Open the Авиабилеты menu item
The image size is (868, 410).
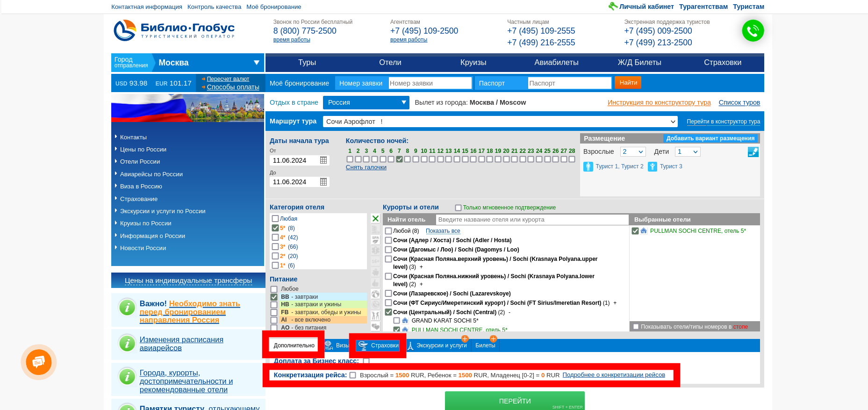point(556,63)
